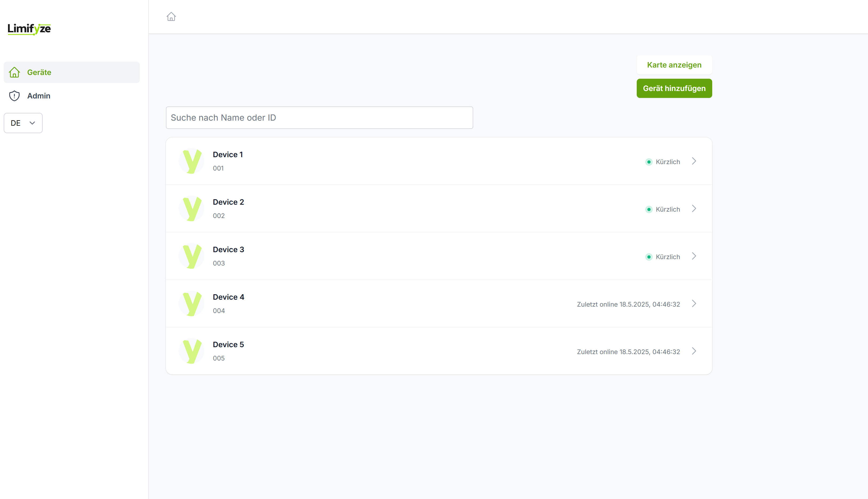Select Geräte menu item
868x499 pixels.
coord(39,72)
